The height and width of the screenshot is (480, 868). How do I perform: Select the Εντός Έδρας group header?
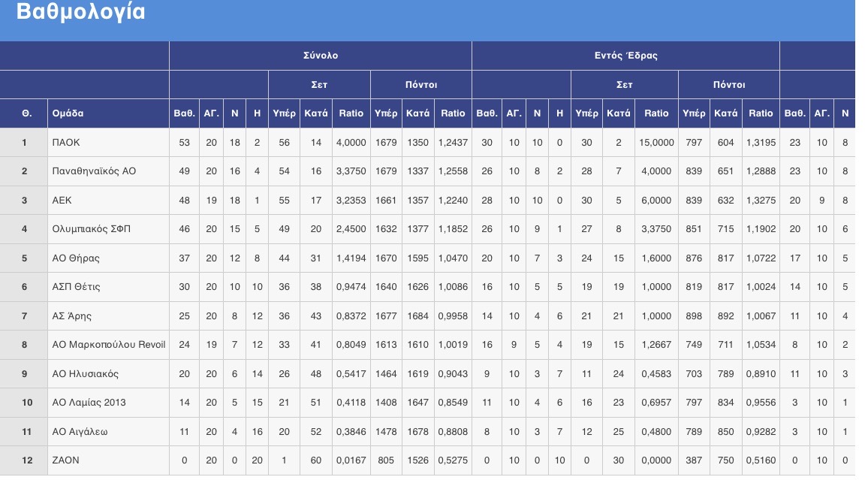626,56
